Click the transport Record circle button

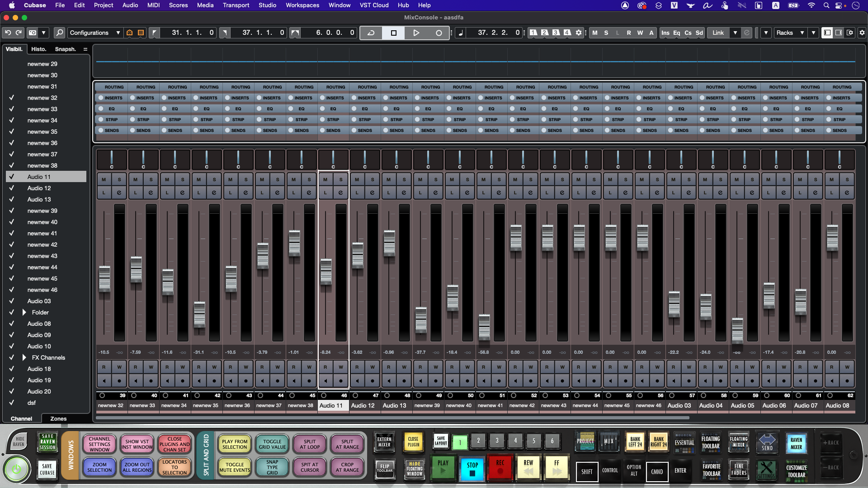(439, 33)
